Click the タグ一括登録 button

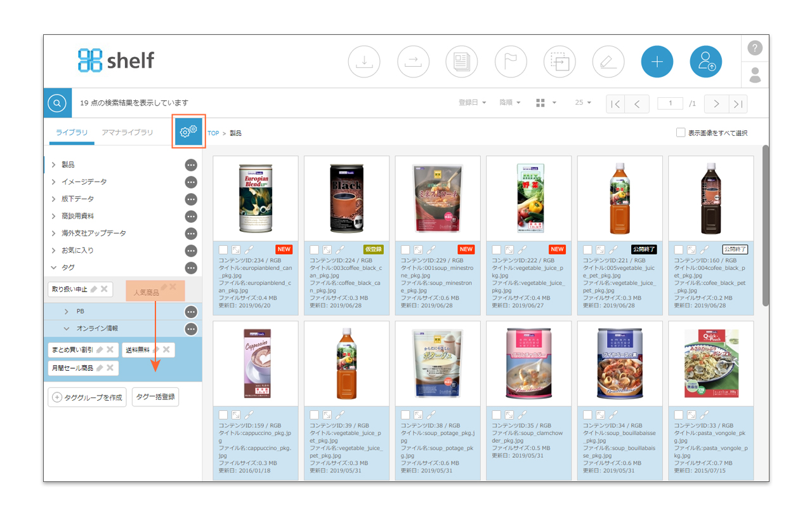155,397
